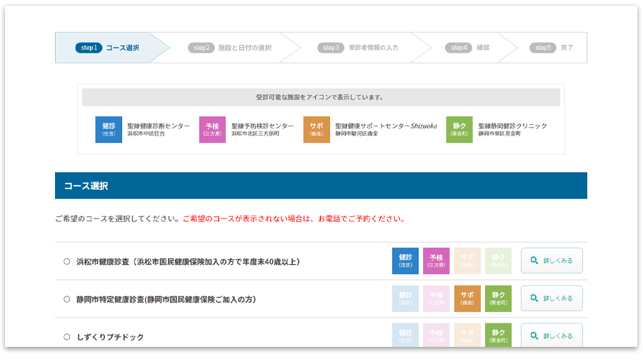Open 詳しくみる for 静岡市特定健康診査
Viewport: 643px width, 364px height.
pos(552,298)
